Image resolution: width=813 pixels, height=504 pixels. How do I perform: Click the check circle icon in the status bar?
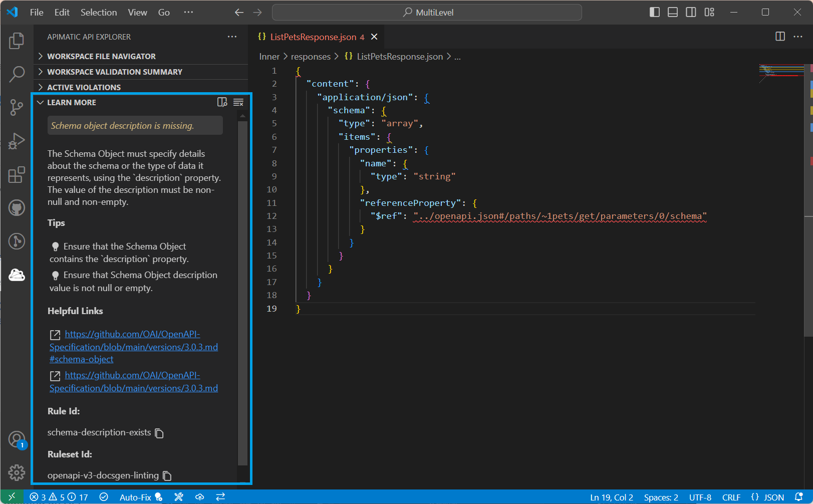coord(104,497)
